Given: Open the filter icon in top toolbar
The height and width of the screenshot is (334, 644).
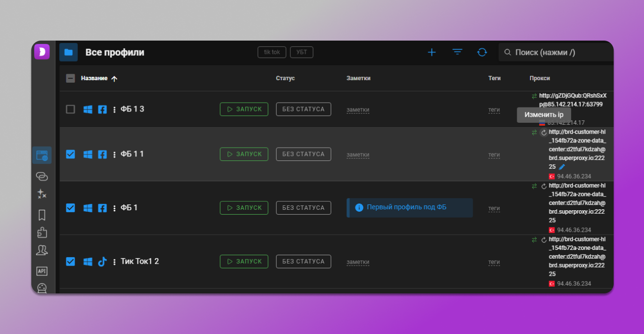Looking at the screenshot, I should (x=457, y=52).
